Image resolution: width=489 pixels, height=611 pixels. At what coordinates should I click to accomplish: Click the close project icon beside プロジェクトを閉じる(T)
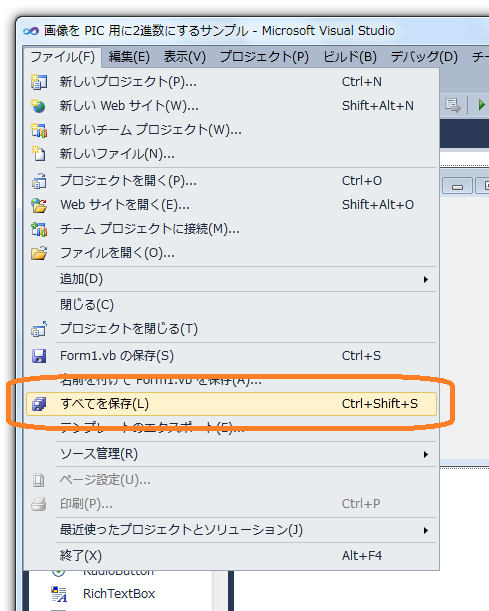pos(39,329)
